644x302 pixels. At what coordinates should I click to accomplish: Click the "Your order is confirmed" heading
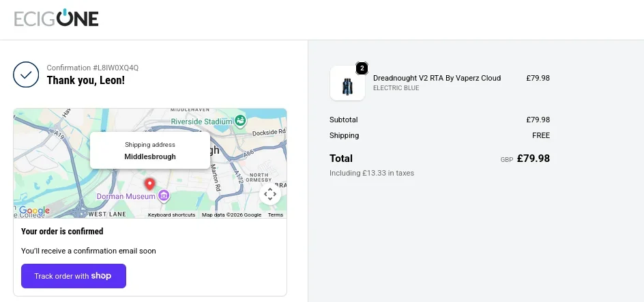point(62,232)
